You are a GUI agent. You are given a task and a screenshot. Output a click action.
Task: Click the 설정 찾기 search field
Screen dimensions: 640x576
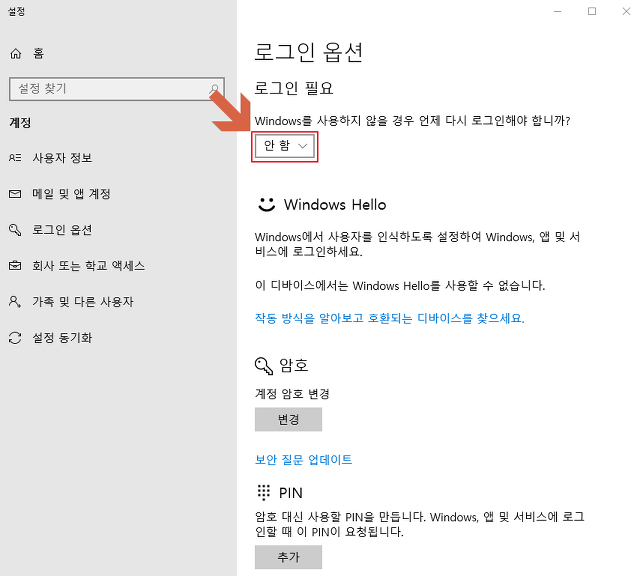(x=117, y=89)
